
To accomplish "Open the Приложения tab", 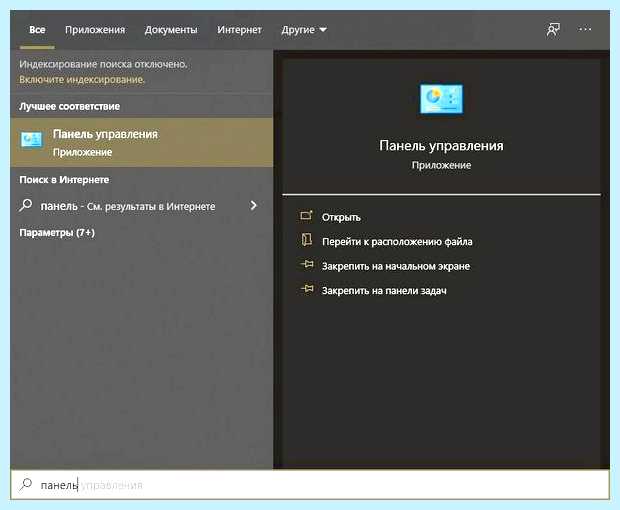I will [95, 30].
